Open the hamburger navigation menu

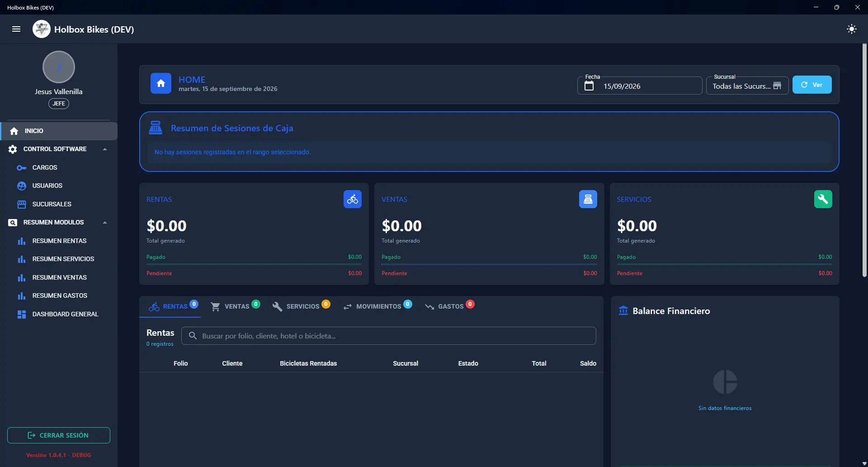click(x=16, y=29)
